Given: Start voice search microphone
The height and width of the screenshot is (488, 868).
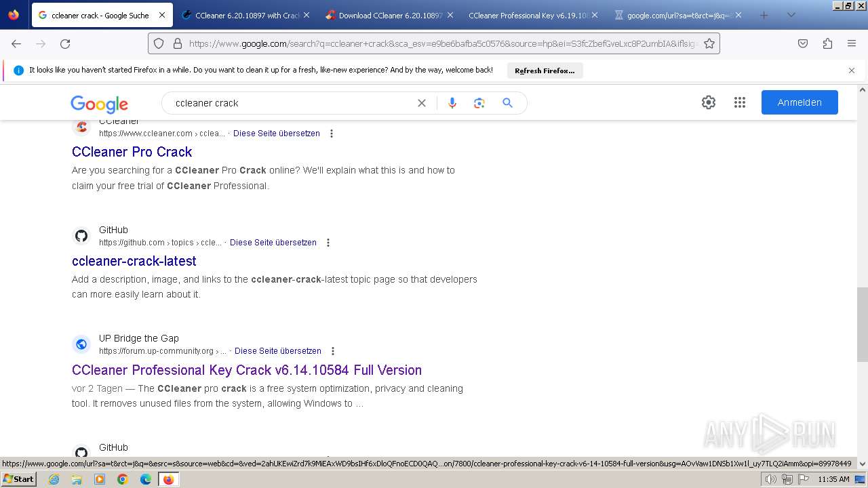Looking at the screenshot, I should [452, 103].
